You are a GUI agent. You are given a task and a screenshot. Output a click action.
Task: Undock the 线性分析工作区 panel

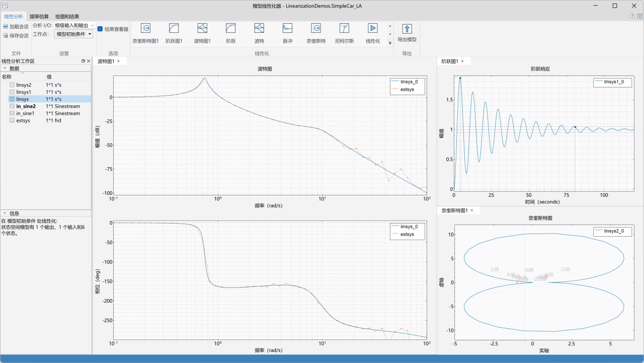(84, 61)
